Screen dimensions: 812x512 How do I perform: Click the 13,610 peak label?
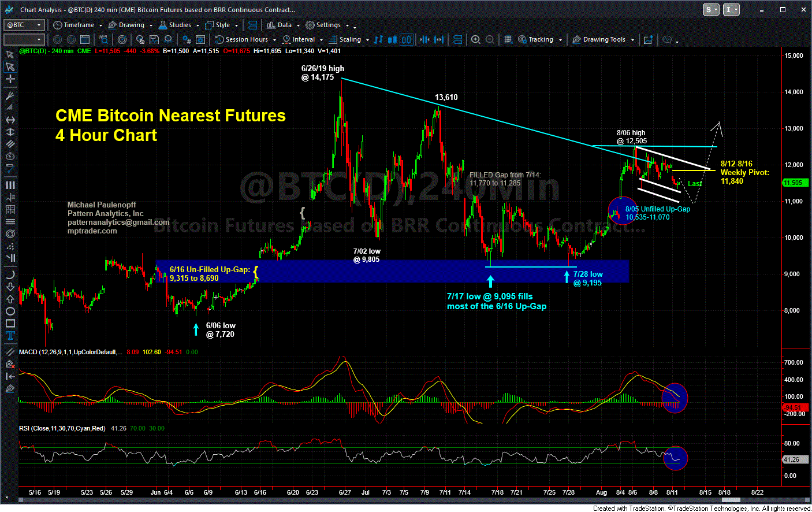(446, 97)
